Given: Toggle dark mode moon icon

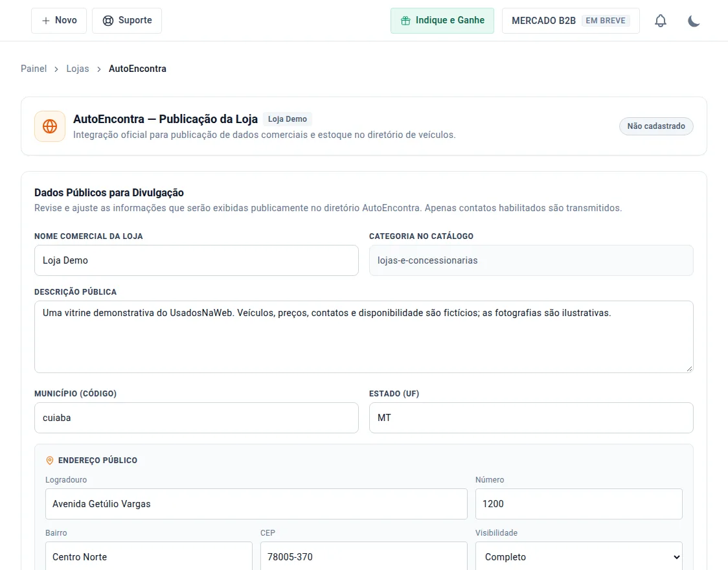Looking at the screenshot, I should 694,21.
